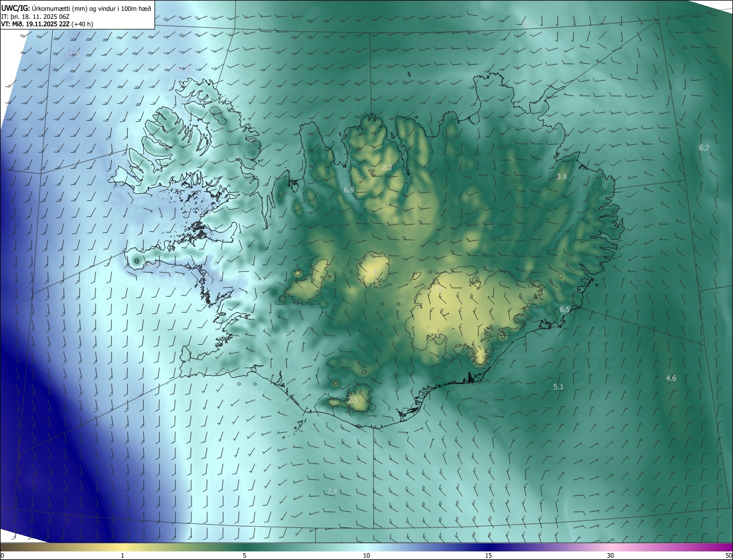Click the 6.9 value label on the map
Screen dimensions: 733x560
[349, 190]
